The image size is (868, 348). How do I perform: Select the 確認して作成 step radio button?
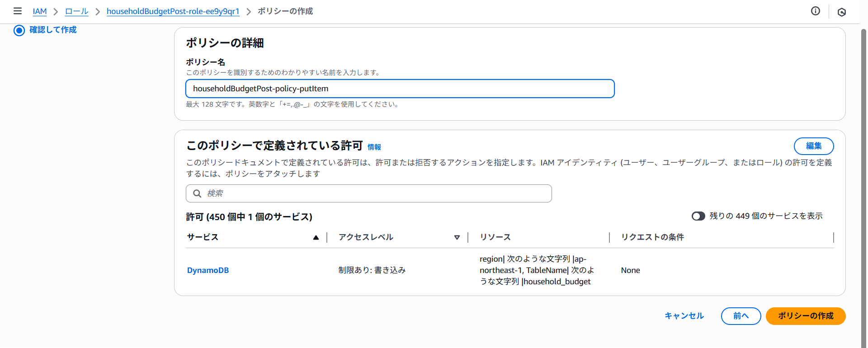[19, 30]
